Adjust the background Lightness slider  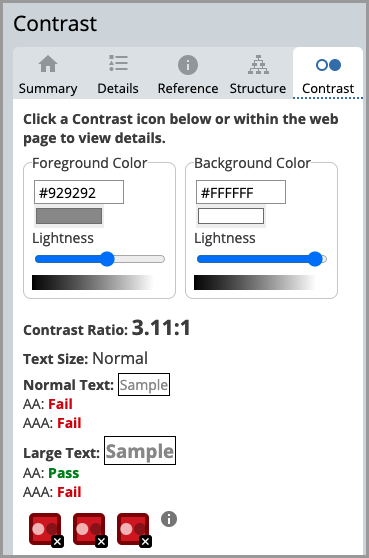pos(262,259)
